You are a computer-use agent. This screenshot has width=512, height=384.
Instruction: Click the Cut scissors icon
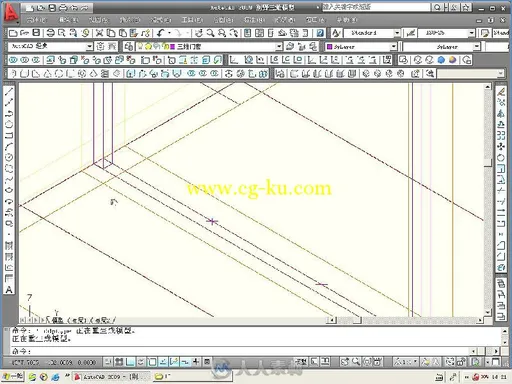(99, 33)
